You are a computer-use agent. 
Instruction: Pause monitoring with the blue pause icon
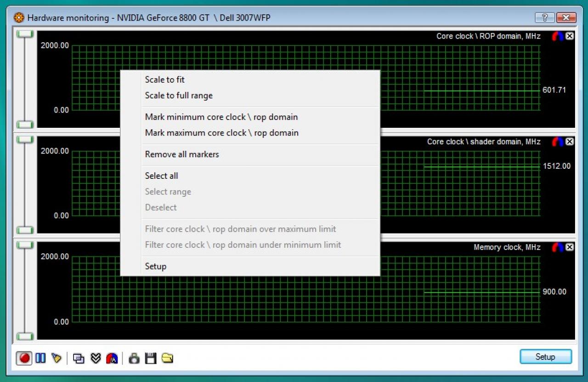[41, 358]
